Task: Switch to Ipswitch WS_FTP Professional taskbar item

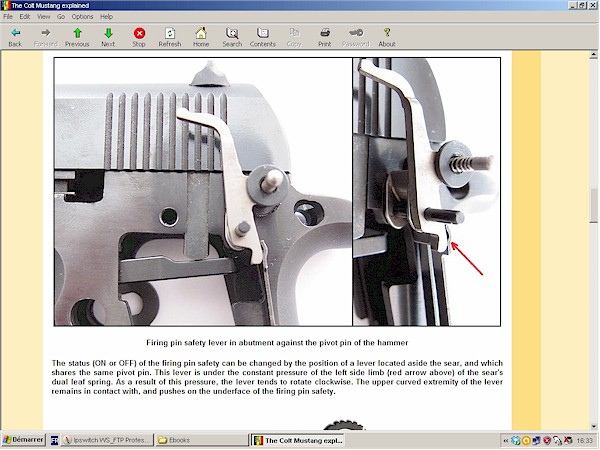Action: click(108, 440)
